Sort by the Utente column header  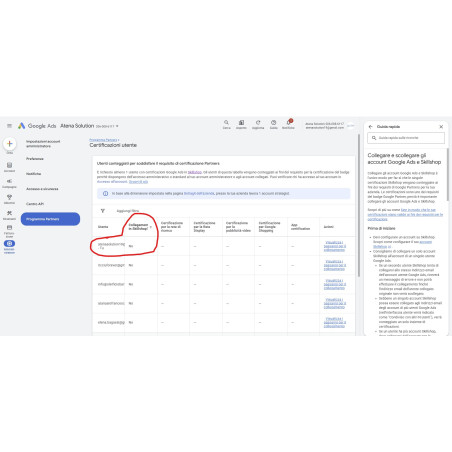pos(103,227)
